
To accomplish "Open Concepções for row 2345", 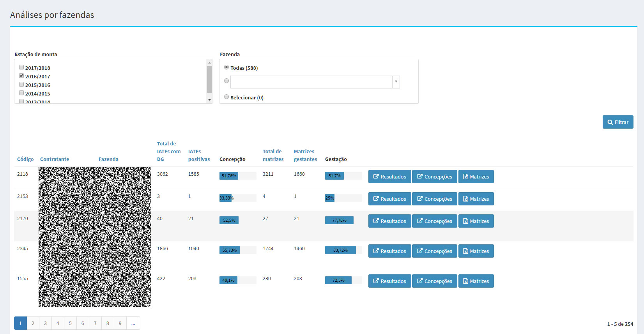I will point(435,251).
